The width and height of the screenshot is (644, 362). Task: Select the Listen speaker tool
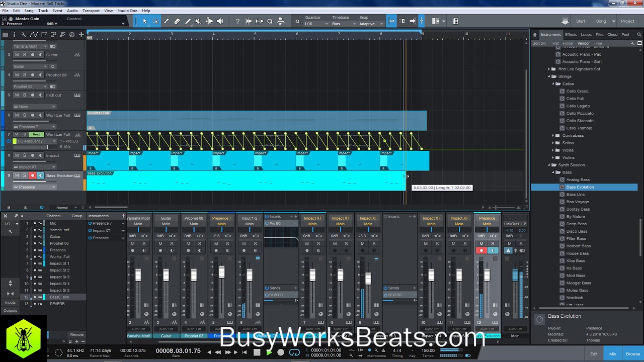[x=220, y=21]
